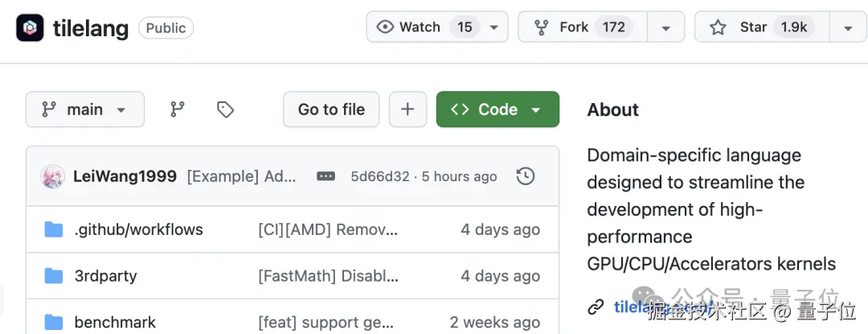Image resolution: width=868 pixels, height=334 pixels.
Task: Open commit history clock icon
Action: pyautogui.click(x=526, y=176)
